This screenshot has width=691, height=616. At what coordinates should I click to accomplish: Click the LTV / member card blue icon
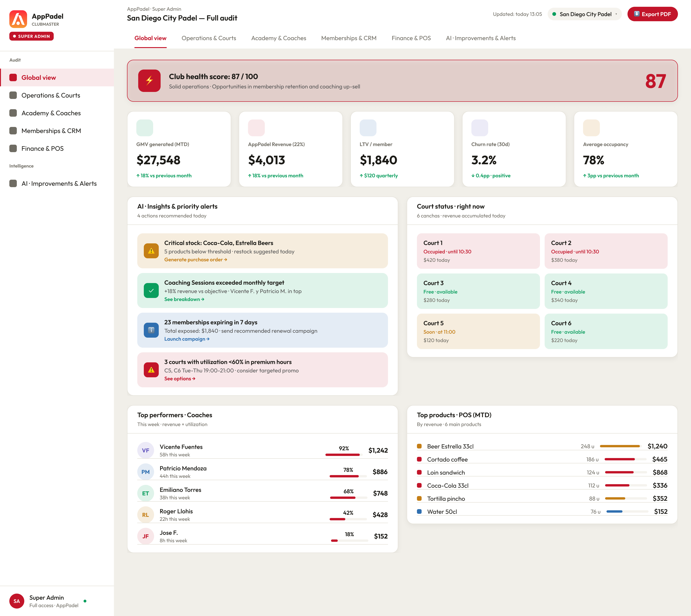click(x=368, y=128)
